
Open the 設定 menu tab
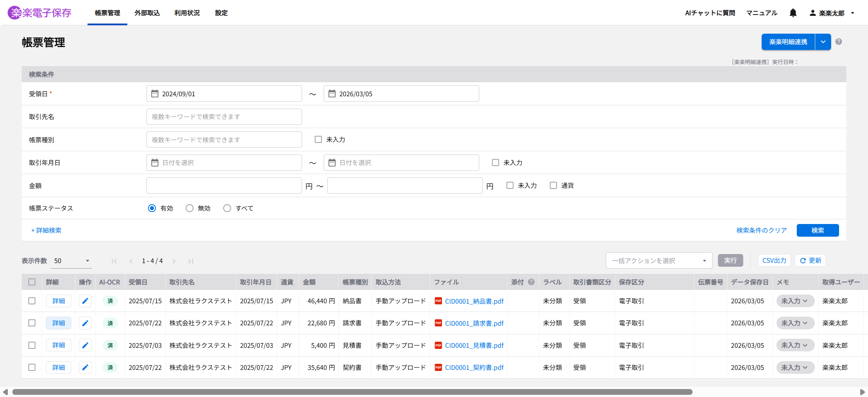[221, 13]
